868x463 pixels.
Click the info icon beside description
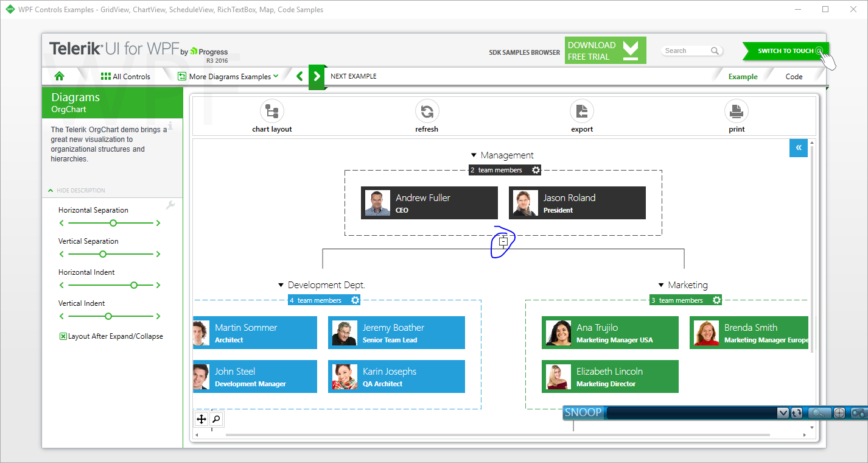point(170,126)
